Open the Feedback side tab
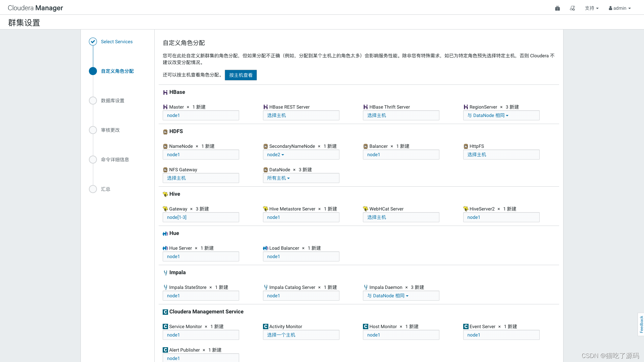The height and width of the screenshot is (362, 644). pos(641,324)
